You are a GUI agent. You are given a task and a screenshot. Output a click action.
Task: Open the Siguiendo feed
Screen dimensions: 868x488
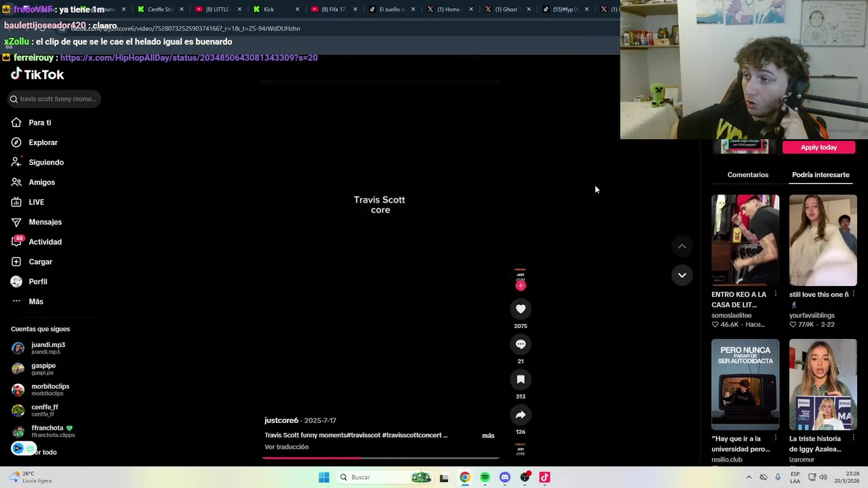coord(46,163)
